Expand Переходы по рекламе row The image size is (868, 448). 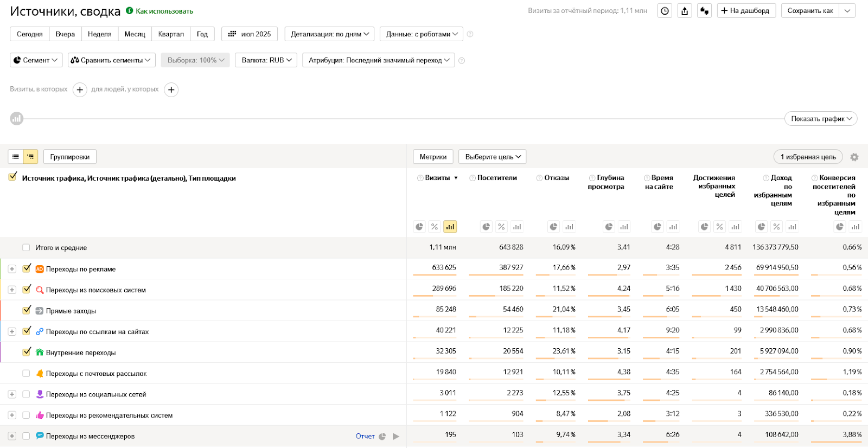[12, 269]
